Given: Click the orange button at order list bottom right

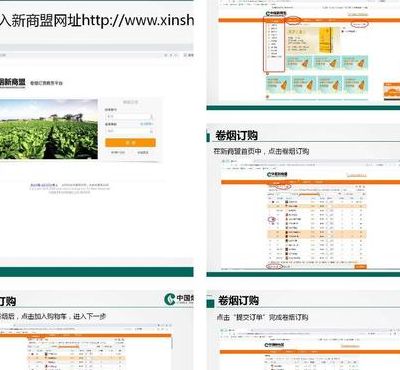Looking at the screenshot, I should click(361, 267).
